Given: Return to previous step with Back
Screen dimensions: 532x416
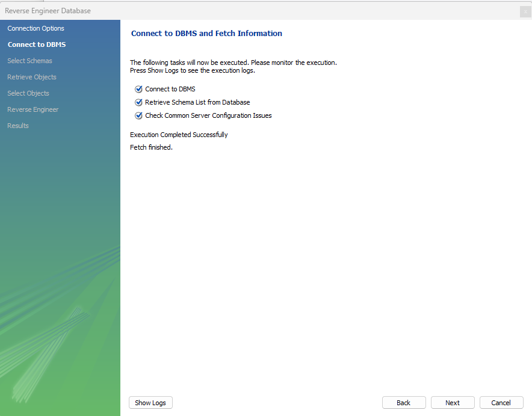Looking at the screenshot, I should coord(404,403).
